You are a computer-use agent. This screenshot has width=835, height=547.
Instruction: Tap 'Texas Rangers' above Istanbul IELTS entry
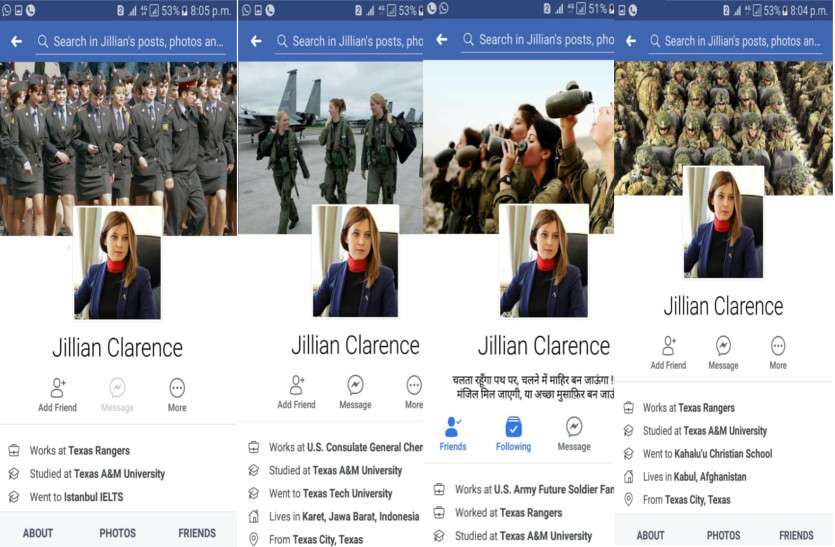[x=99, y=451]
